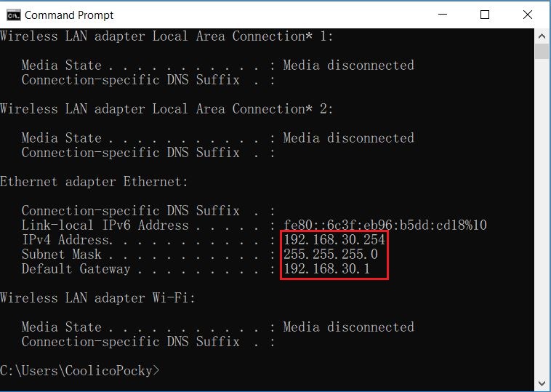
Task: Click Local Area Connection* 2 heading
Action: coord(166,109)
